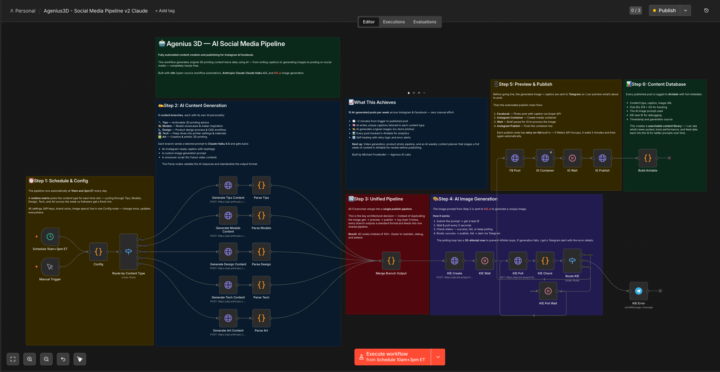Activate the pointer selection tool
Screen dimensions: 720x372
pos(80,359)
